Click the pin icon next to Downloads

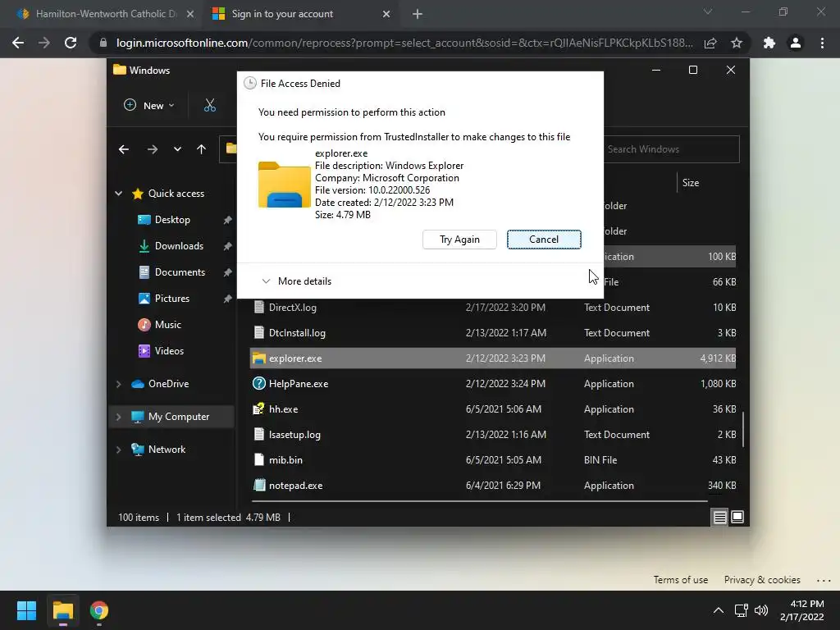click(x=227, y=246)
